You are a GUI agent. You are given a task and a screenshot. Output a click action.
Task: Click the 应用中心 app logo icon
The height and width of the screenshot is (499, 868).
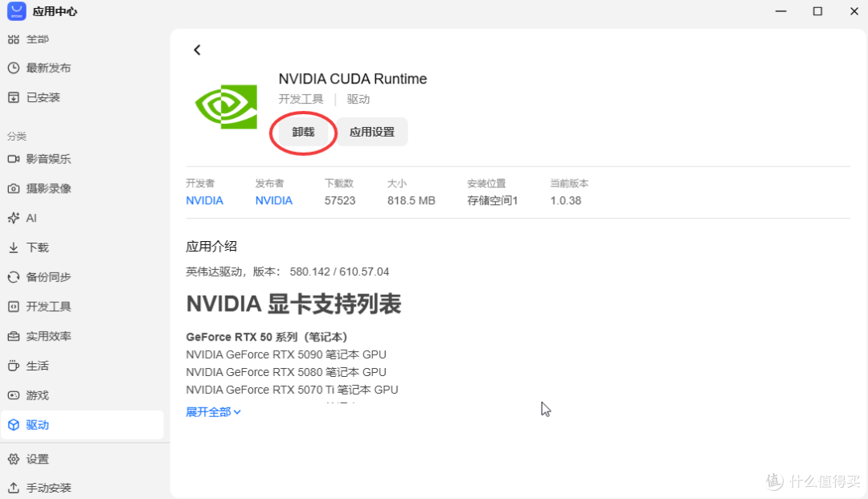[x=17, y=11]
